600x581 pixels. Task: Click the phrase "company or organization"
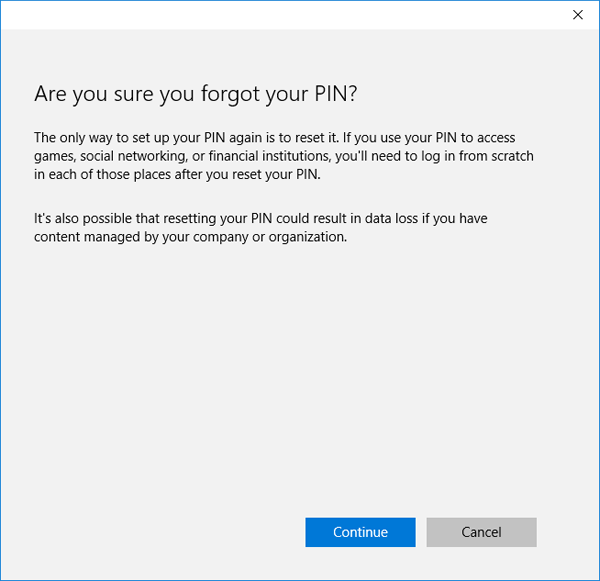267,238
